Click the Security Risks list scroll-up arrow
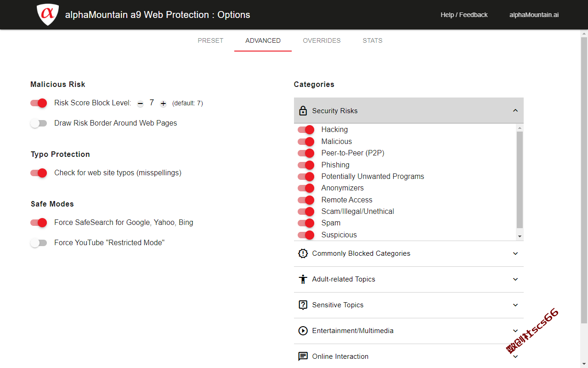This screenshot has height=368, width=588. click(520, 128)
